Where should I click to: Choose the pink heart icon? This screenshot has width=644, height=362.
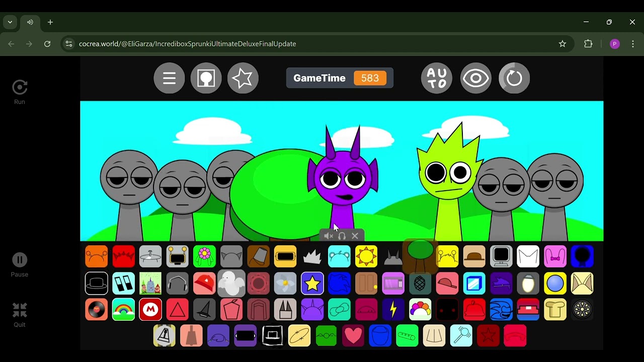pyautogui.click(x=353, y=336)
